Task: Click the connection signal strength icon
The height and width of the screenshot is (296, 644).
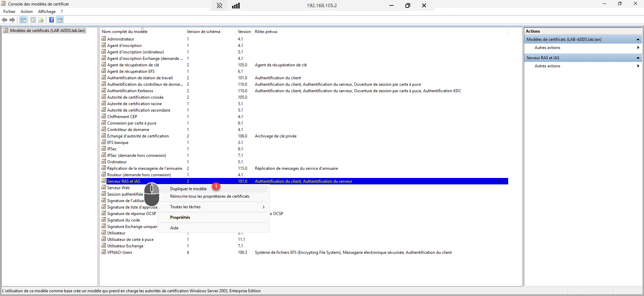Action: pos(236,5)
